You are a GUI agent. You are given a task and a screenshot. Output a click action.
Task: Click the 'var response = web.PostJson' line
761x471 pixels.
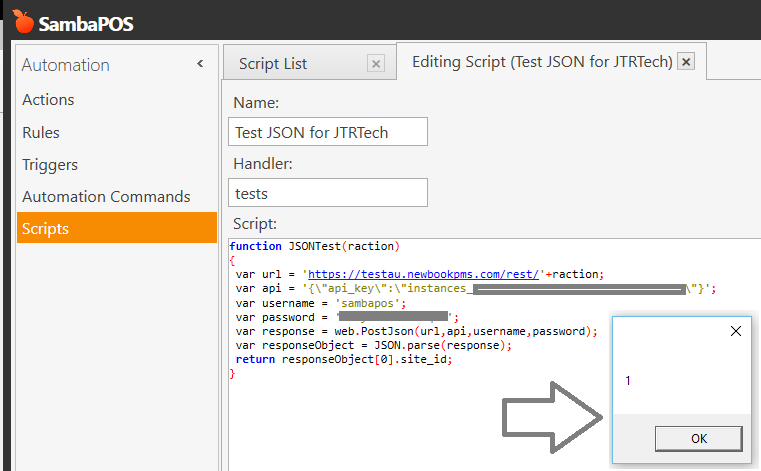pyautogui.click(x=416, y=331)
